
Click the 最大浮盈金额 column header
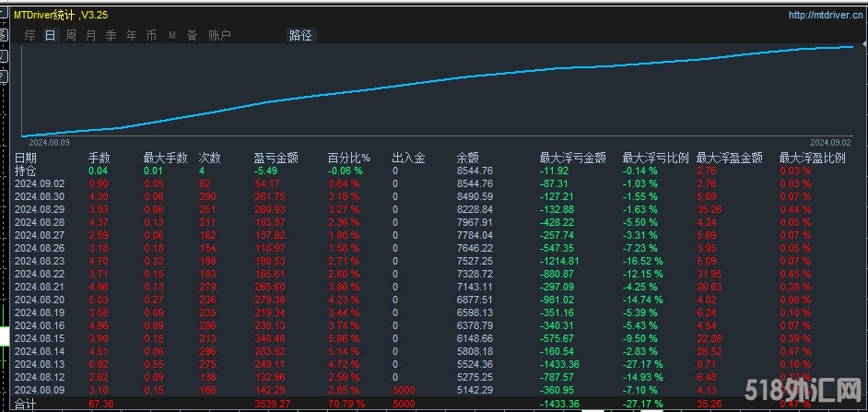[730, 159]
